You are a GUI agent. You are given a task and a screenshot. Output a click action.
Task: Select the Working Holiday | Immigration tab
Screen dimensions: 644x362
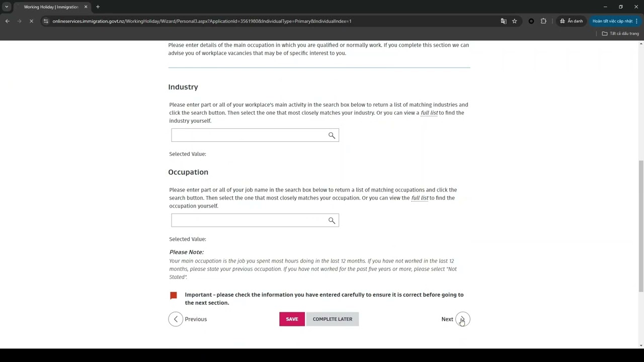click(50, 7)
